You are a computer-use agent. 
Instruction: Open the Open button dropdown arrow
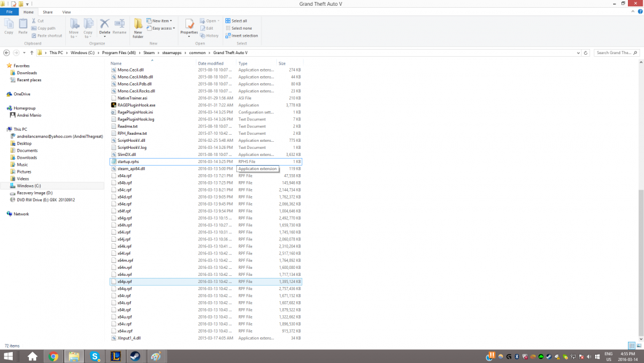pyautogui.click(x=218, y=21)
